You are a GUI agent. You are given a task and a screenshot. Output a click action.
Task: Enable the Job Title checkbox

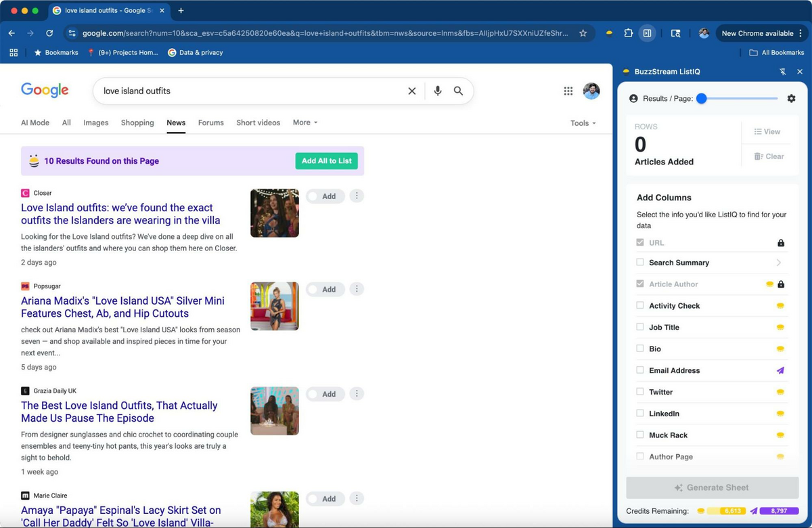point(640,327)
